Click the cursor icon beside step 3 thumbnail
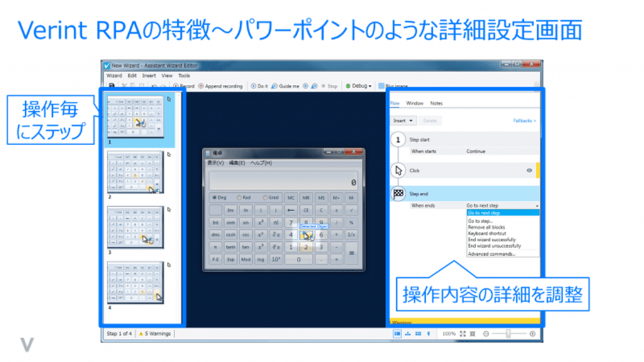The height and width of the screenshot is (362, 644). [x=169, y=209]
